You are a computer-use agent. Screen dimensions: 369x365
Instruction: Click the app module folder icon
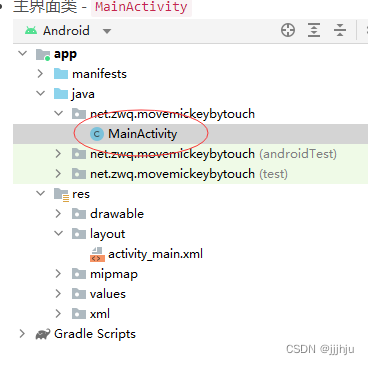click(x=43, y=54)
